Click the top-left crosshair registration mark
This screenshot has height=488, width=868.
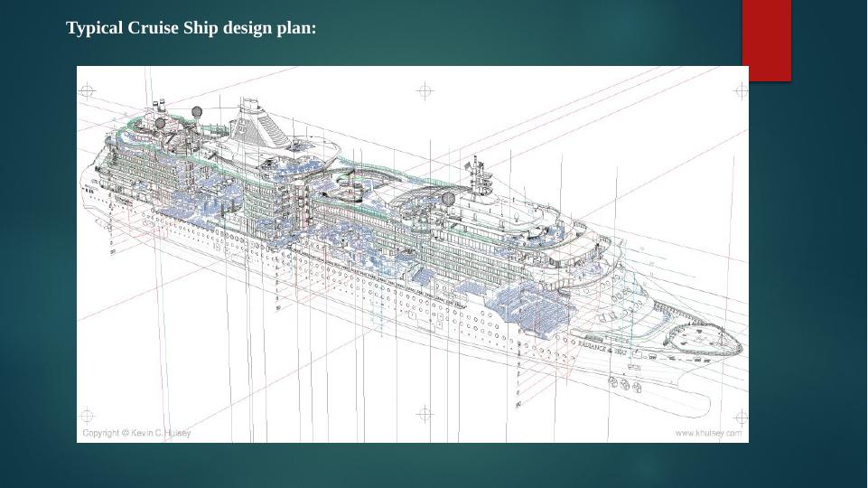pos(87,90)
